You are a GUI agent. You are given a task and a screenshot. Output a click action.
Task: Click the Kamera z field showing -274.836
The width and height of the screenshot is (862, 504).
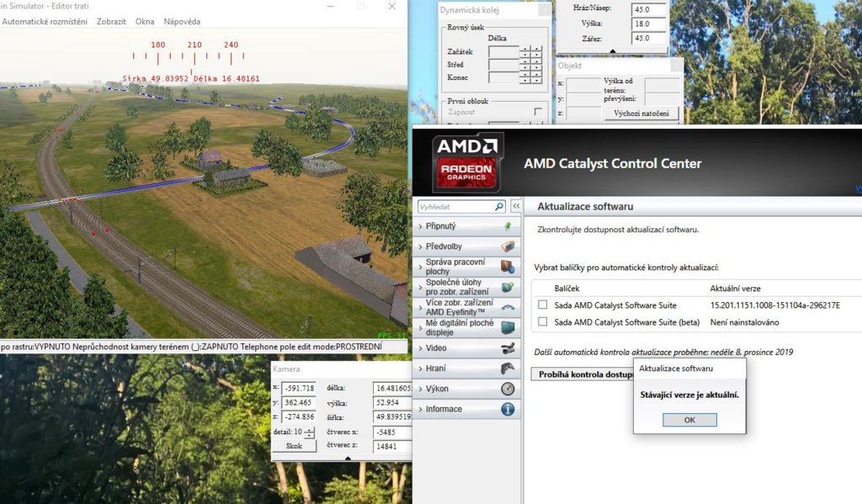point(300,416)
